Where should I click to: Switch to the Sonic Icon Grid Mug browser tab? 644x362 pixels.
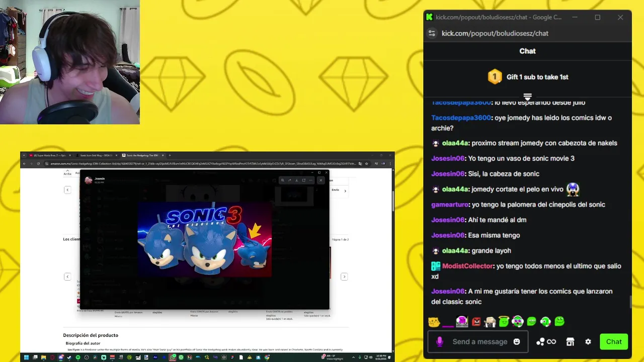(96, 155)
